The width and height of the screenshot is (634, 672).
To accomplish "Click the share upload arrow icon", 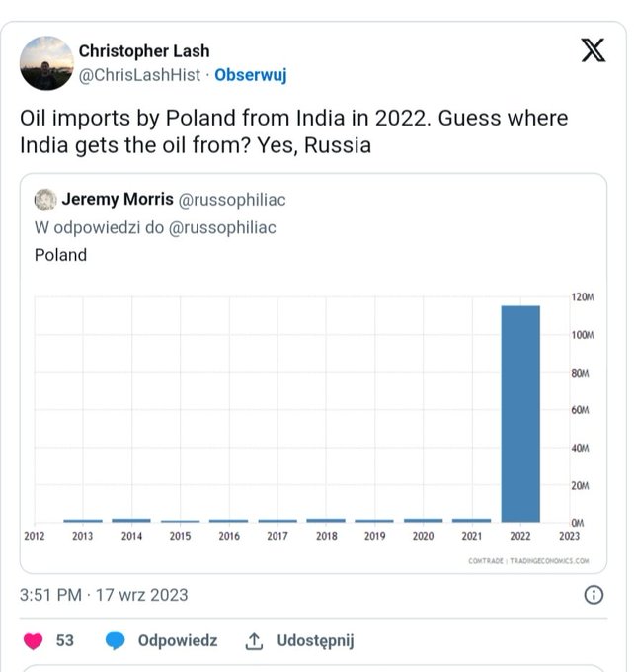I will [254, 641].
